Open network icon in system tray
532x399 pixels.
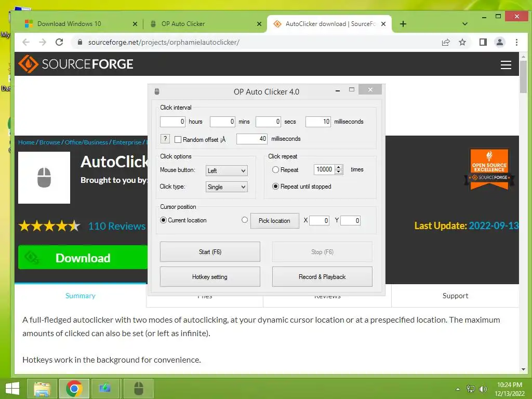pos(471,389)
